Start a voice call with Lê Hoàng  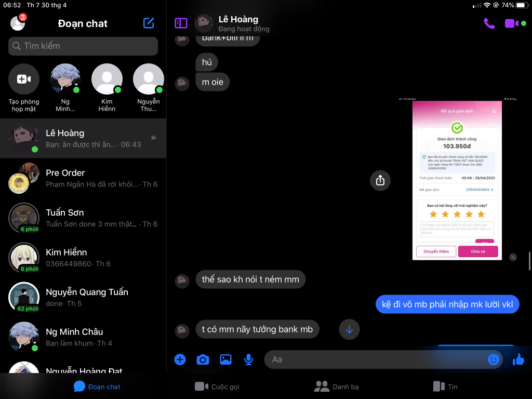489,23
